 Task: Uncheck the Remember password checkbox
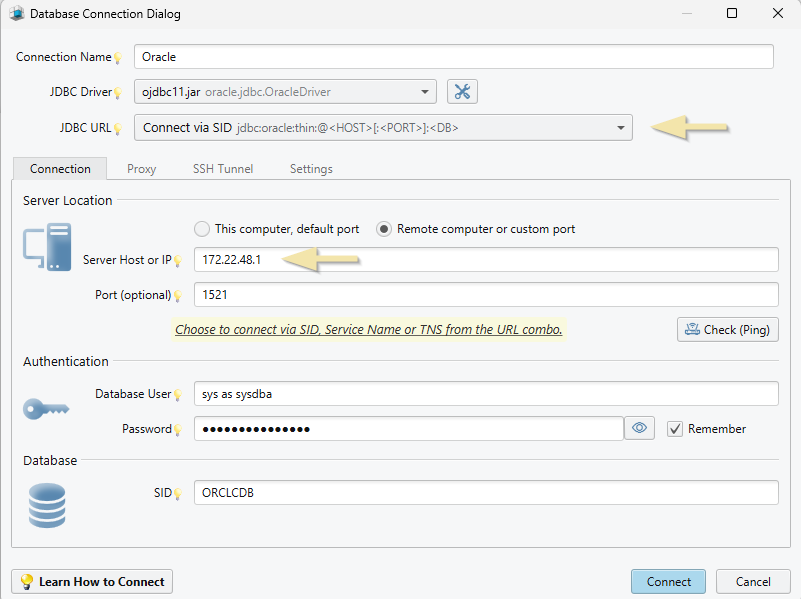point(674,429)
